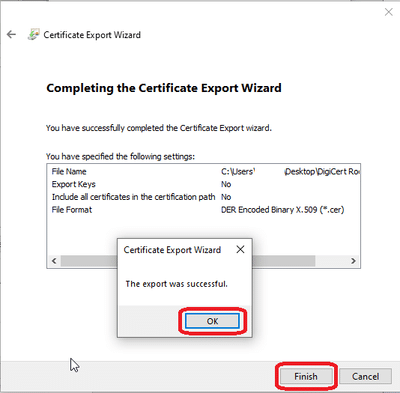Click the DER Encoded Binary X.509 value
The image size is (400, 393).
pyautogui.click(x=282, y=210)
